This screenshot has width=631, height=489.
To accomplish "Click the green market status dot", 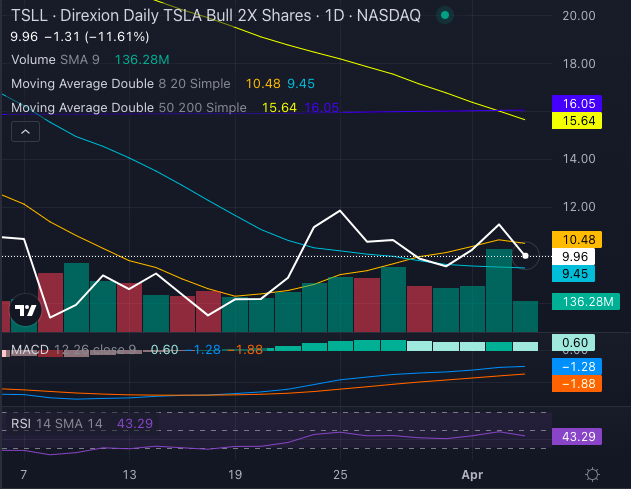I will 445,16.
